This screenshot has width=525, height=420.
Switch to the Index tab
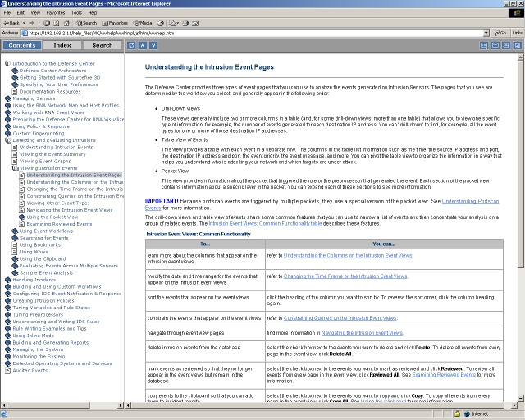62,45
